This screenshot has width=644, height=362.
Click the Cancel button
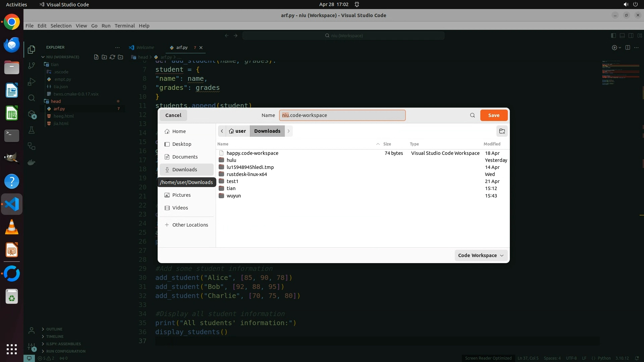[173, 115]
